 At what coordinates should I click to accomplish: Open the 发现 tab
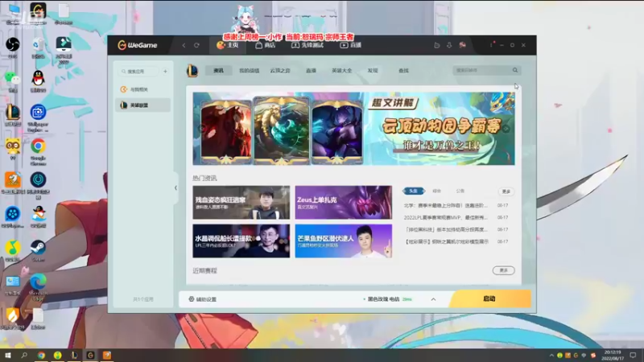(x=373, y=71)
